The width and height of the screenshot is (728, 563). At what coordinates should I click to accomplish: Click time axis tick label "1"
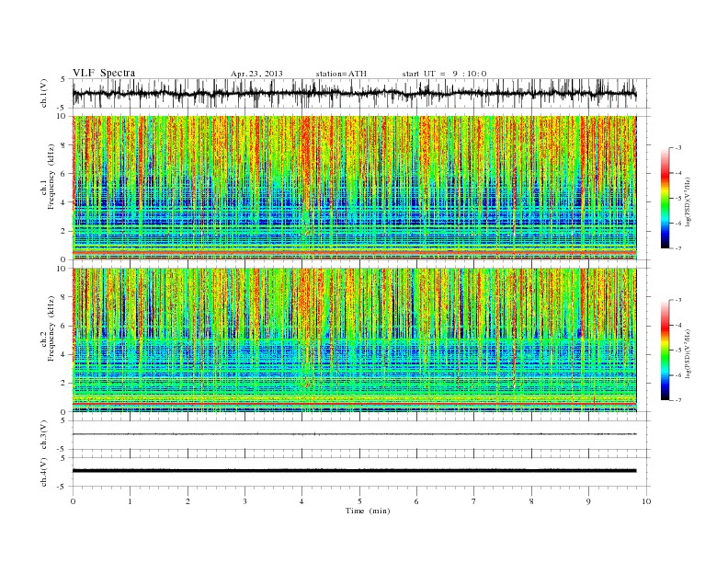pyautogui.click(x=130, y=501)
